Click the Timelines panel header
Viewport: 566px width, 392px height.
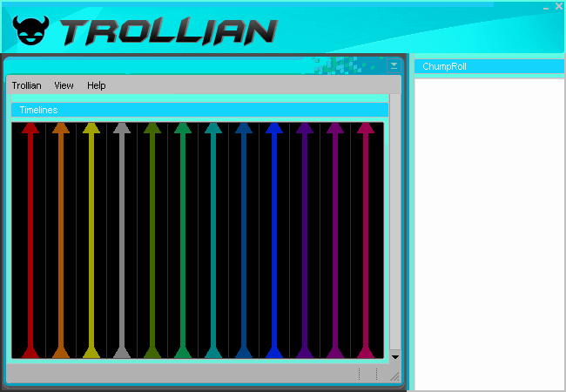coord(199,110)
